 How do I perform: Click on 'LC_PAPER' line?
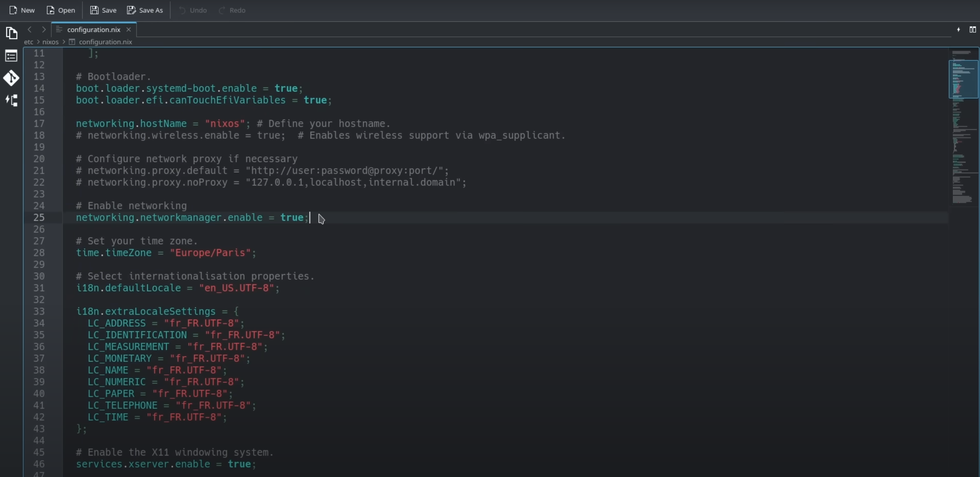(x=160, y=394)
